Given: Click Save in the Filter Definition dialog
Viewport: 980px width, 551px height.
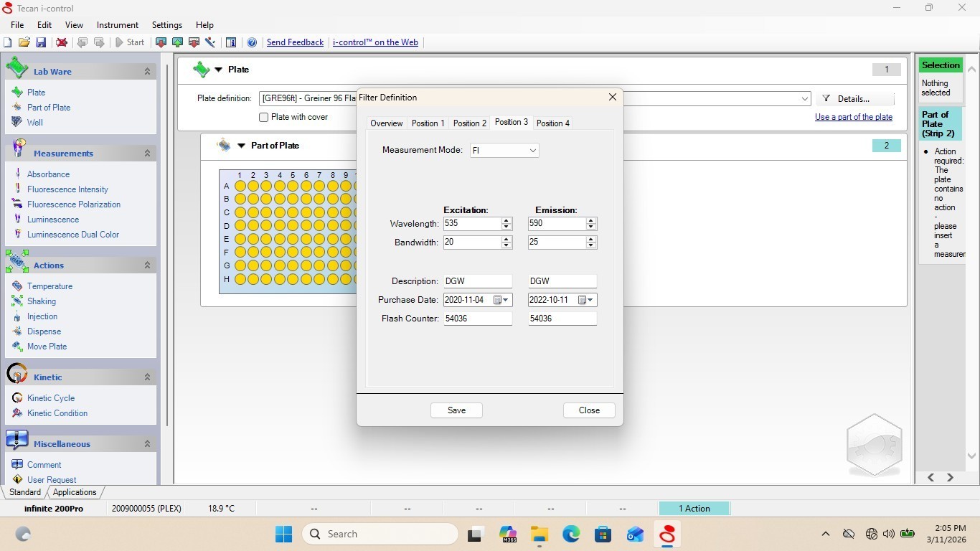Looking at the screenshot, I should coord(456,410).
